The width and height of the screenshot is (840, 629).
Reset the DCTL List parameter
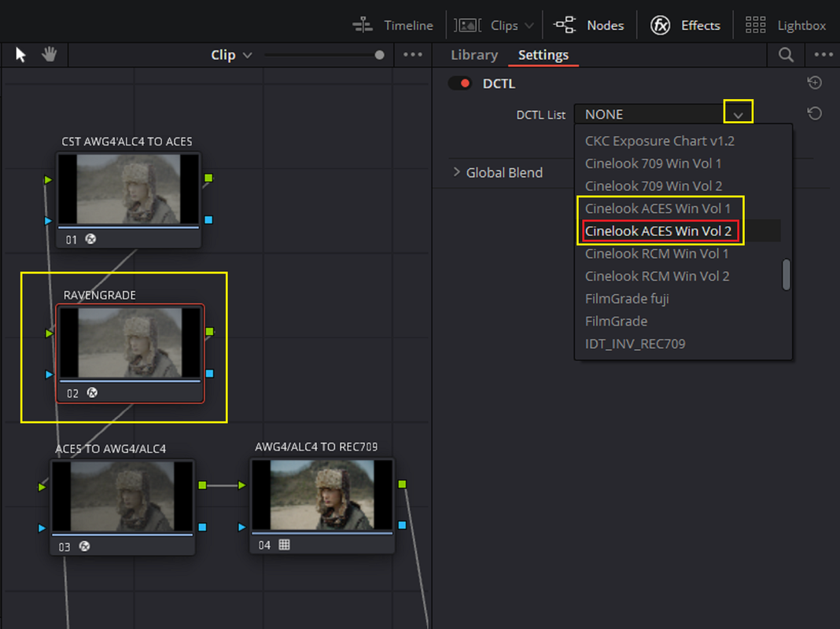(x=814, y=113)
